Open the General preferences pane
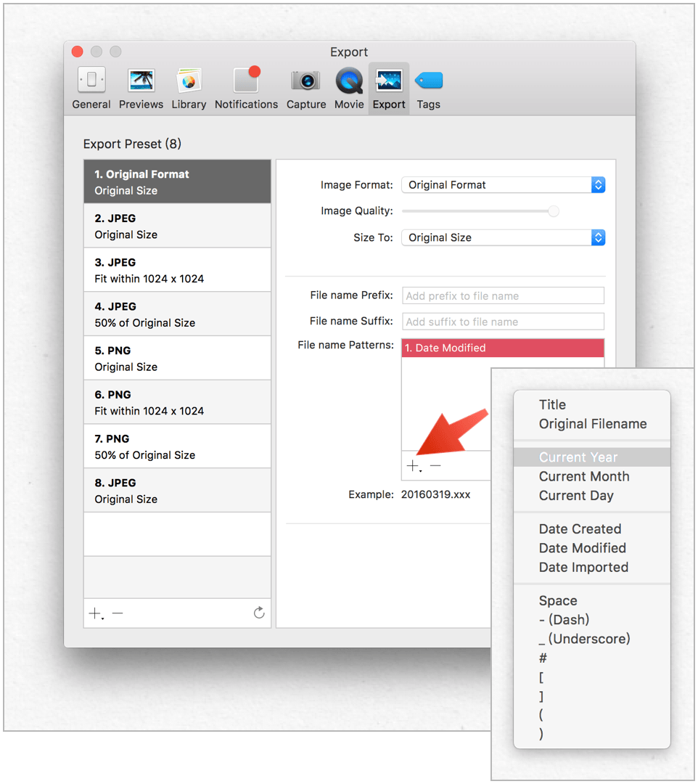 [x=91, y=89]
